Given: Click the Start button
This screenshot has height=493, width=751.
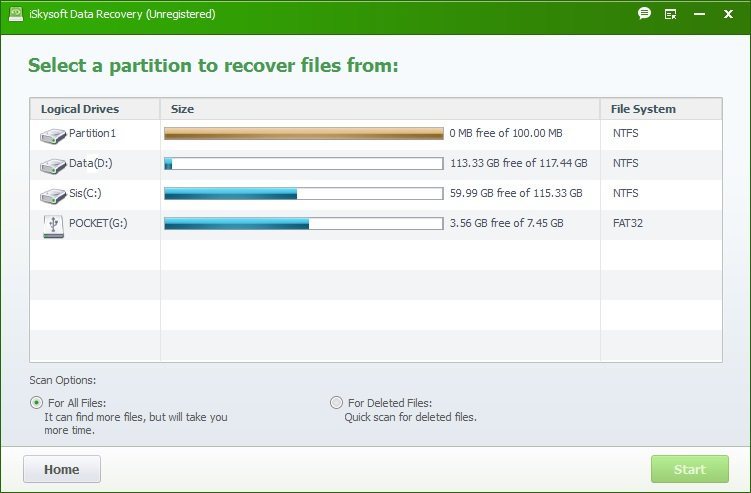Looking at the screenshot, I should 690,469.
